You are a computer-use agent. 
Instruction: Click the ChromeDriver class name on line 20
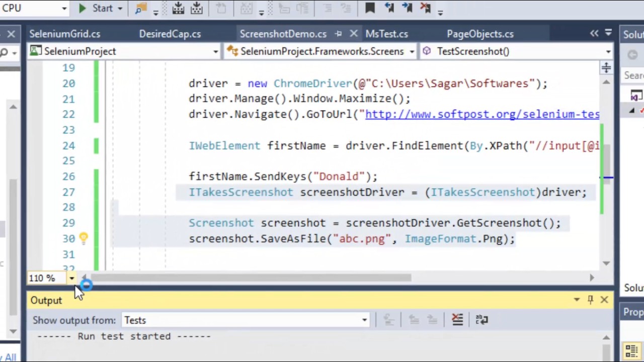pos(312,83)
